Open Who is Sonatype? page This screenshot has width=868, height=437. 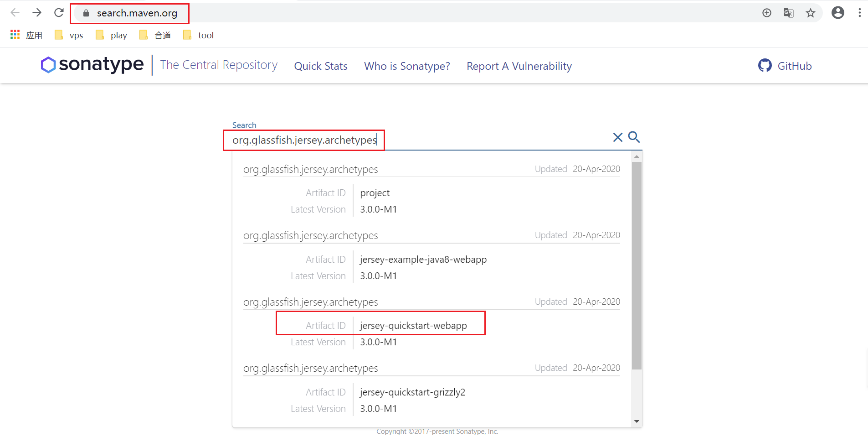tap(407, 66)
